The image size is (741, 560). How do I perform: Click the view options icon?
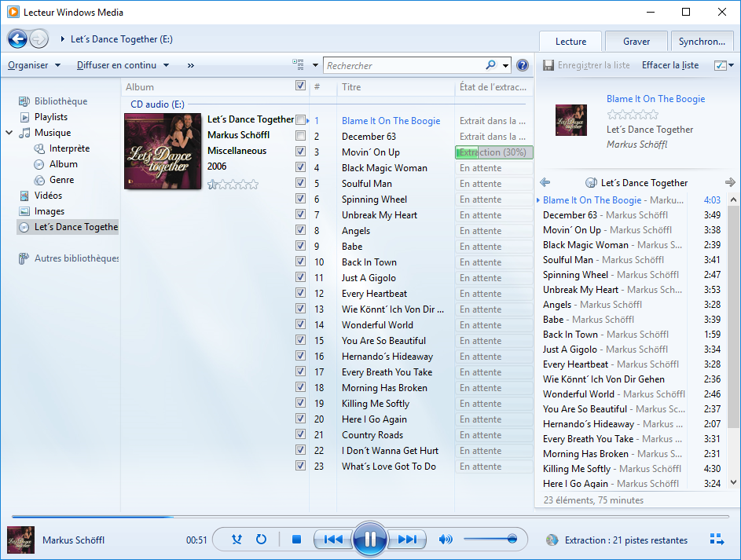(x=298, y=64)
